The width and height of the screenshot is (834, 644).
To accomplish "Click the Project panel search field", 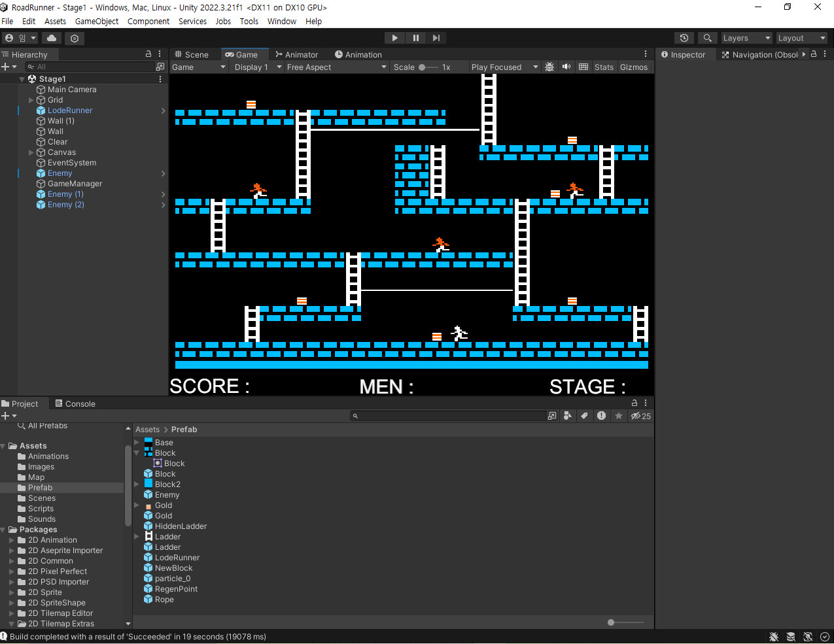I will [451, 416].
